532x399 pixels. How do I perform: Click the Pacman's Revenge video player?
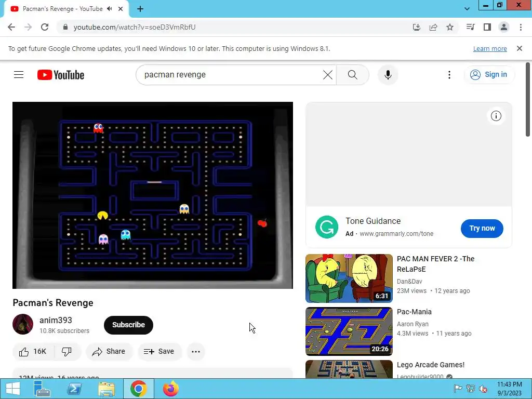[x=153, y=195]
